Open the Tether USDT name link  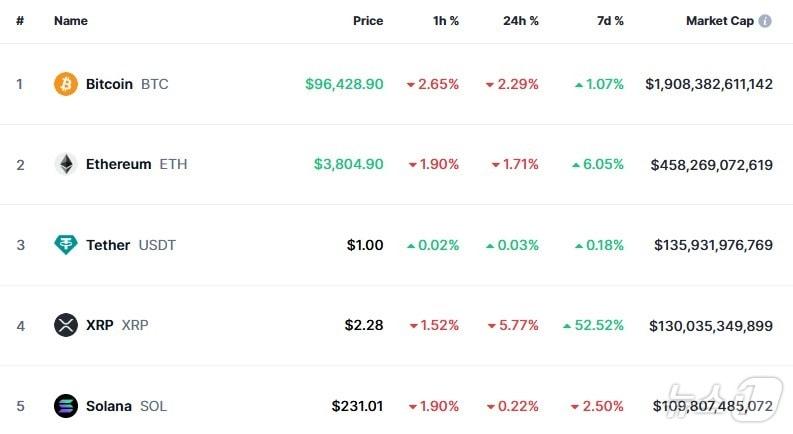(x=130, y=245)
